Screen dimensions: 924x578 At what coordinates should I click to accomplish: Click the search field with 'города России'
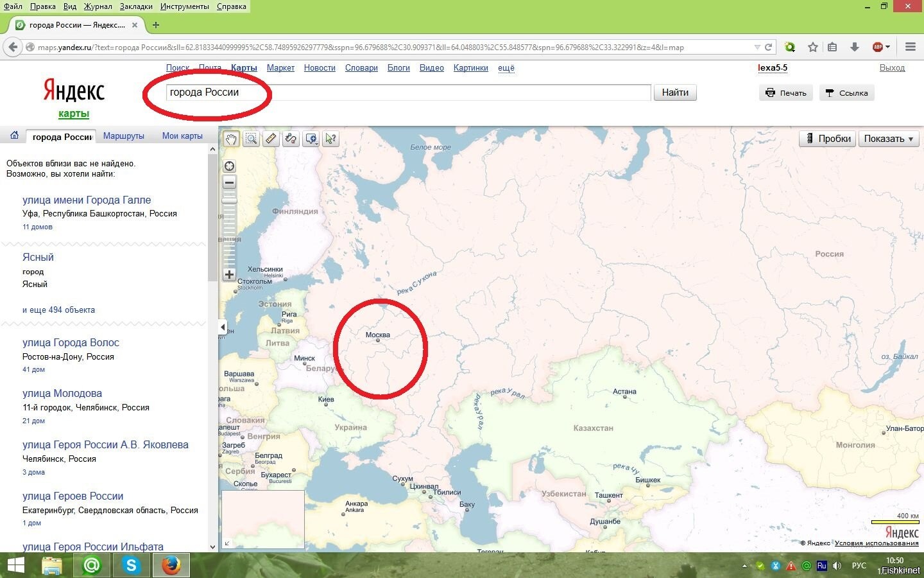tap(408, 92)
